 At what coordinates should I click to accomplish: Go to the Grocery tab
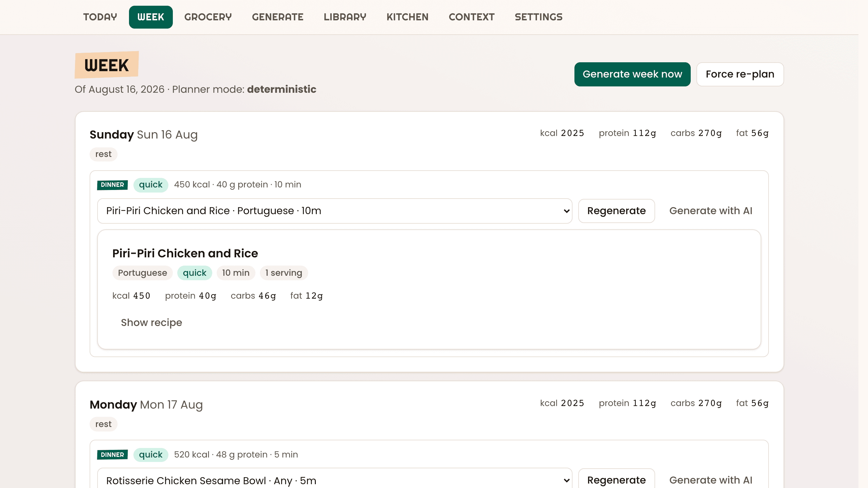(208, 17)
